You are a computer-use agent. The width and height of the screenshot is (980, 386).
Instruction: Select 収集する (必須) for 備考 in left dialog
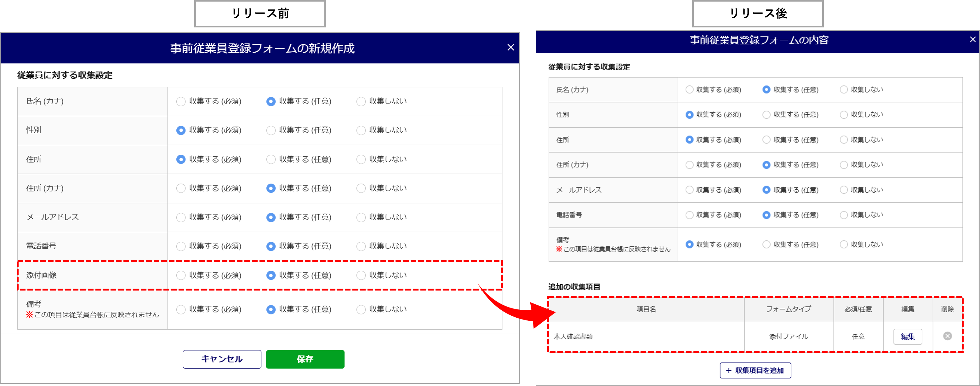[x=181, y=309]
